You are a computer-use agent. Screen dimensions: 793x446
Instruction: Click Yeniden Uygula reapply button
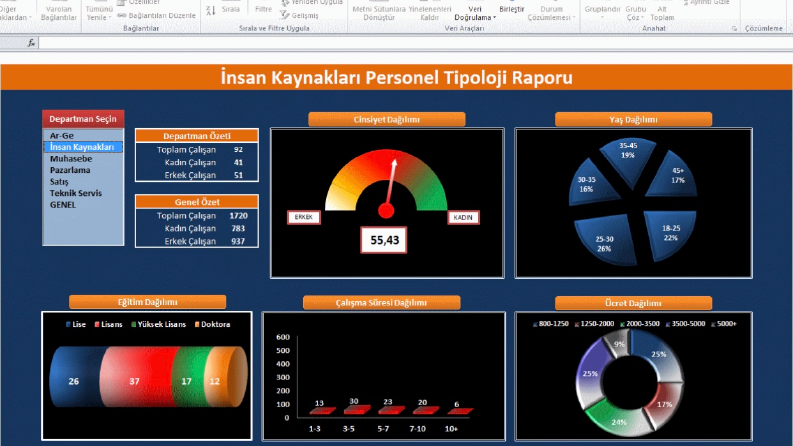(312, 3)
